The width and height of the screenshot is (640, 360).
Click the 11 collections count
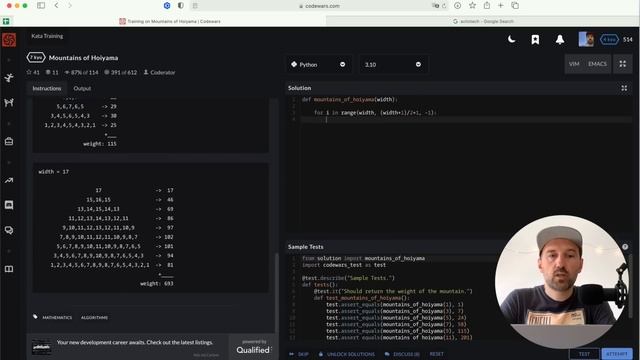[52, 72]
